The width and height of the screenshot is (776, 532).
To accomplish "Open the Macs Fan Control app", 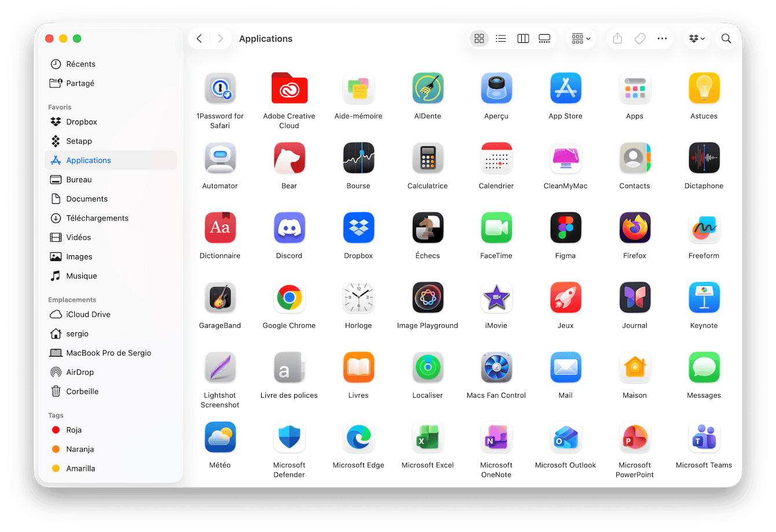I will (496, 367).
